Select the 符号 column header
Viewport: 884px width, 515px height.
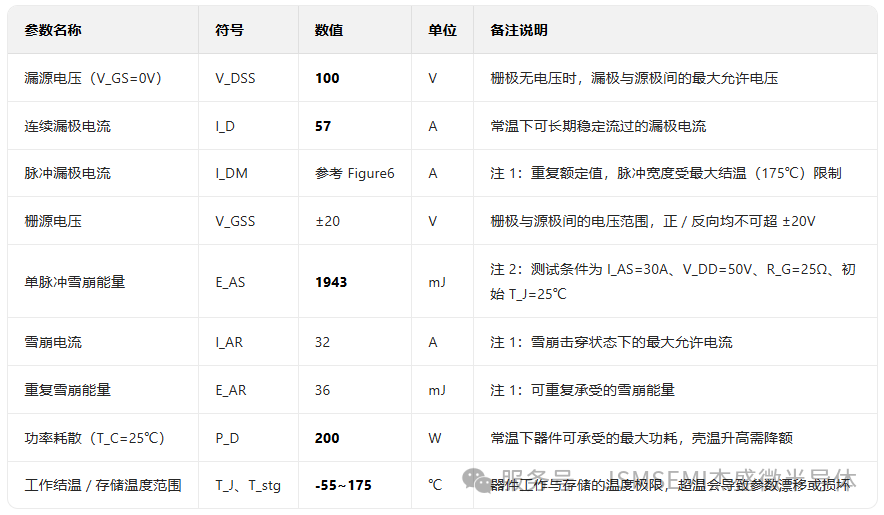(x=229, y=30)
